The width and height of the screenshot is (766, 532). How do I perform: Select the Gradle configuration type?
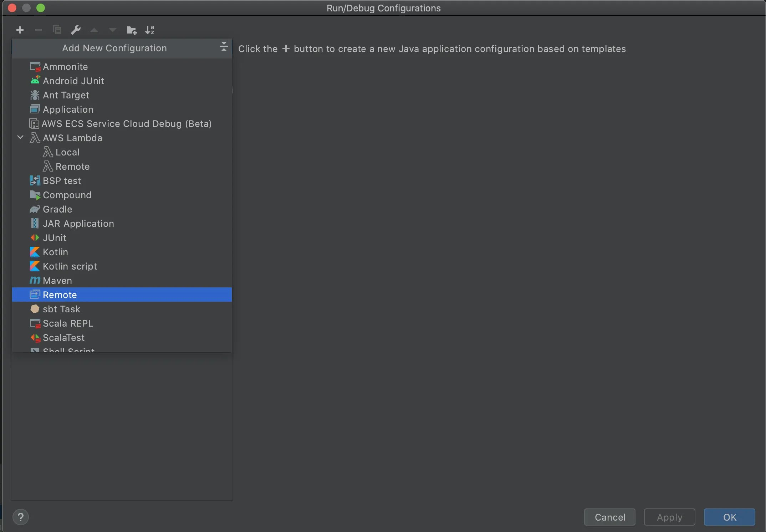tap(57, 209)
